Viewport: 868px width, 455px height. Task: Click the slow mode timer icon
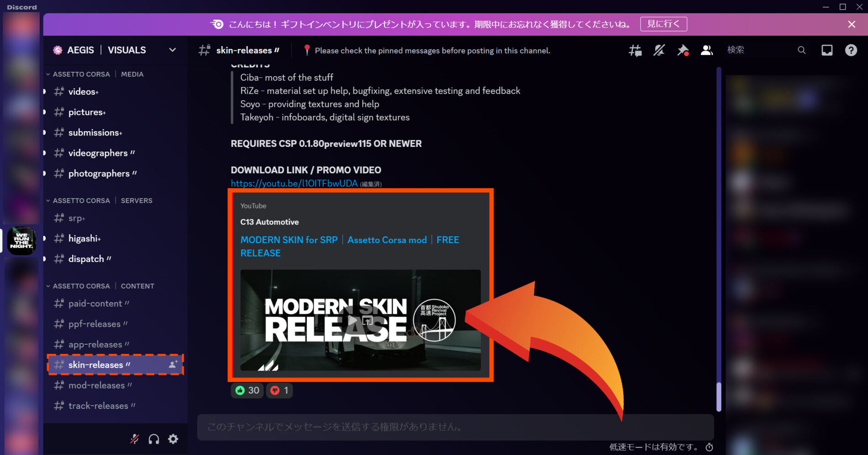709,447
